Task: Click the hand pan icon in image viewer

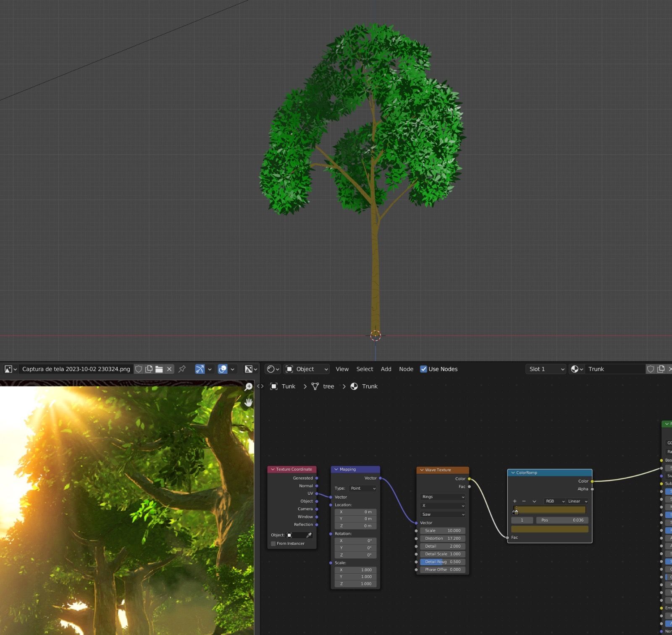Action: pyautogui.click(x=249, y=403)
